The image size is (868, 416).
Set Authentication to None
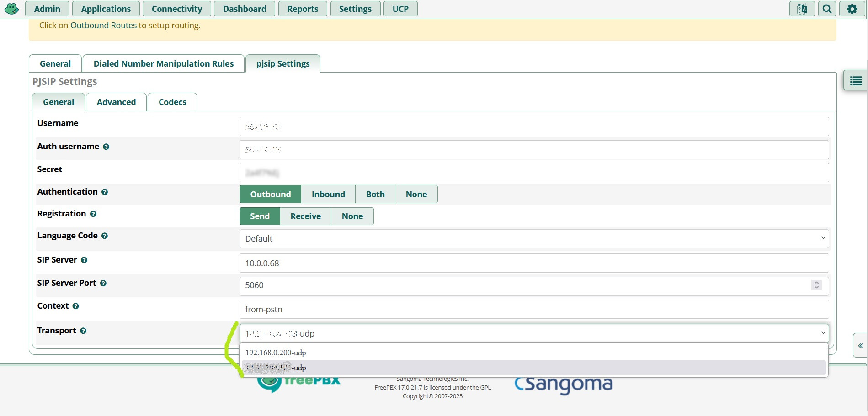pos(416,194)
